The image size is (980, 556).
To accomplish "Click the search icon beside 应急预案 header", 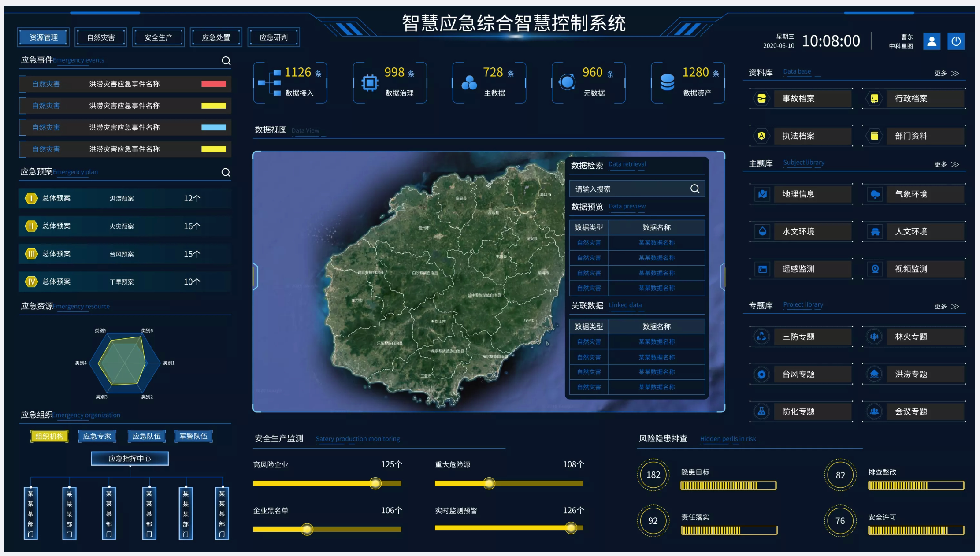I will [x=226, y=172].
